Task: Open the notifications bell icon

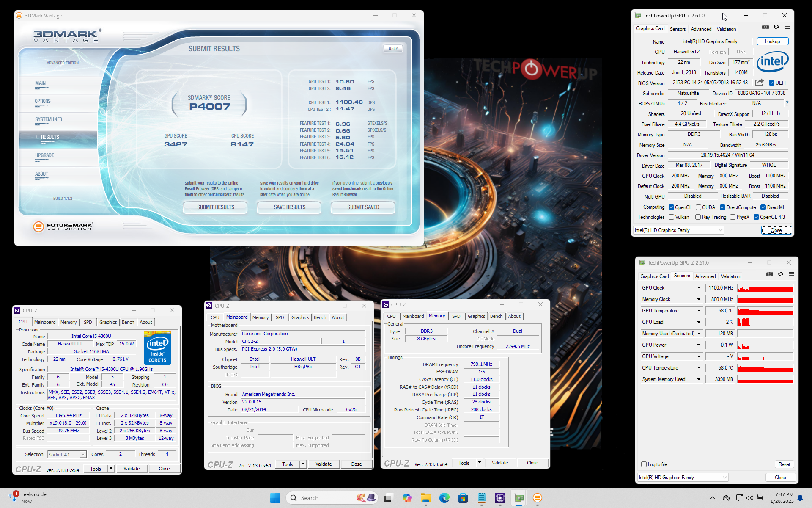Action: pos(800,498)
